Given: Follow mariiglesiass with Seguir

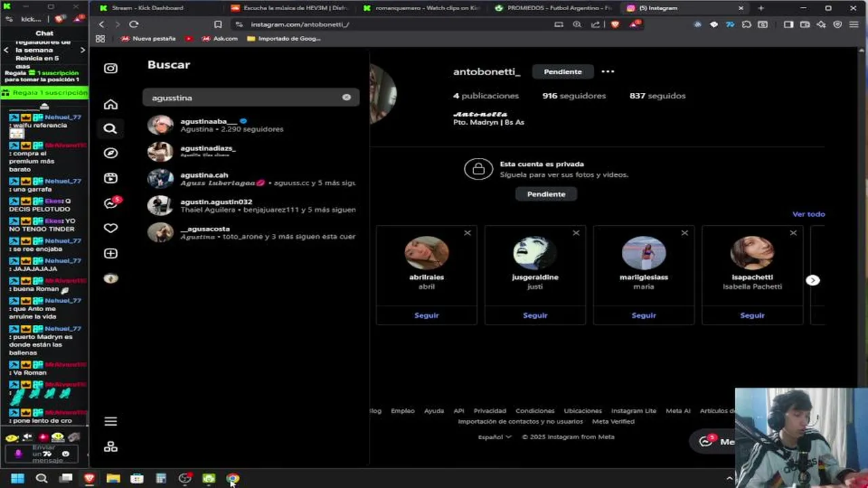Looking at the screenshot, I should pos(644,315).
